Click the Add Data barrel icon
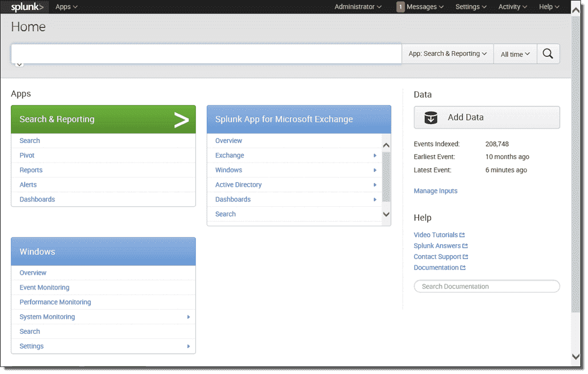The height and width of the screenshot is (374, 588). (431, 117)
